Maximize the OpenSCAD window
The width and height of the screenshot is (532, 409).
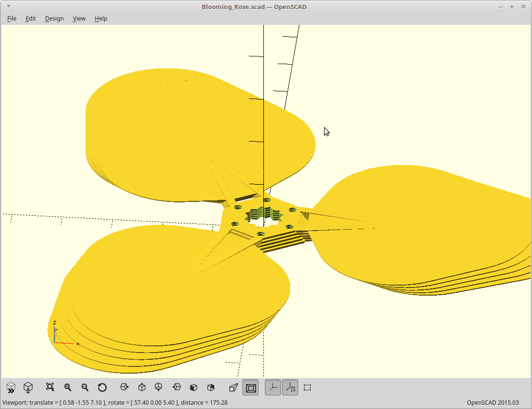pos(511,6)
